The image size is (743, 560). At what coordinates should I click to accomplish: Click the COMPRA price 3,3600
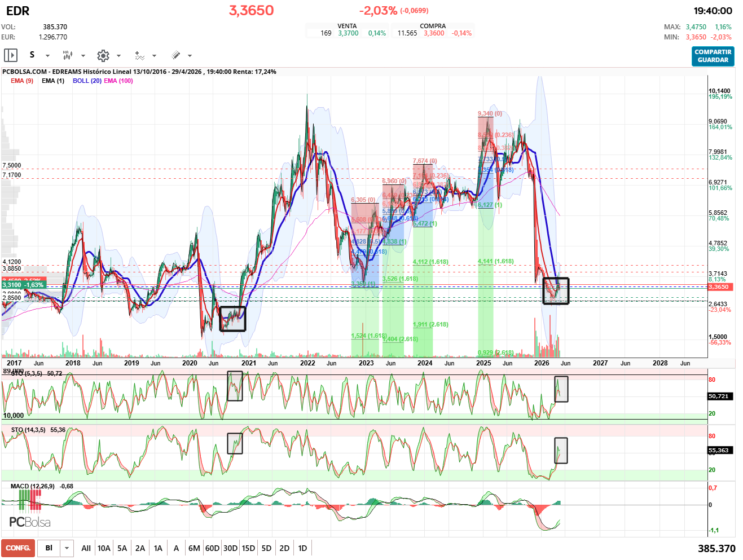pos(434,33)
